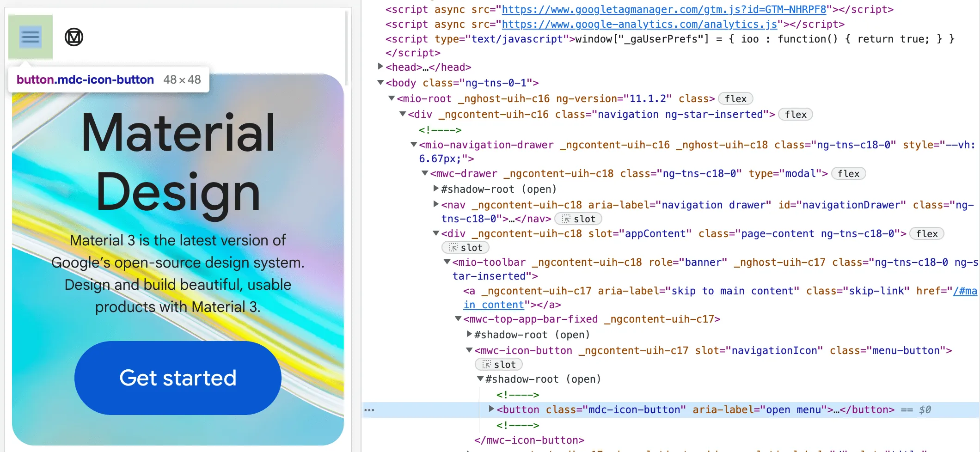Collapse the mwc-top-app-bar-fixed node
This screenshot has height=452, width=980.
[x=458, y=319]
